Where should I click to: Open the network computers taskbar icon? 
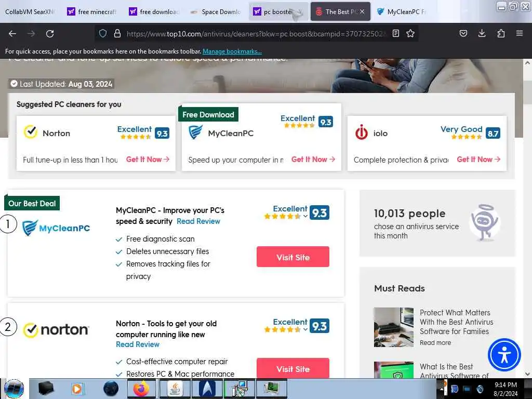[x=240, y=389]
